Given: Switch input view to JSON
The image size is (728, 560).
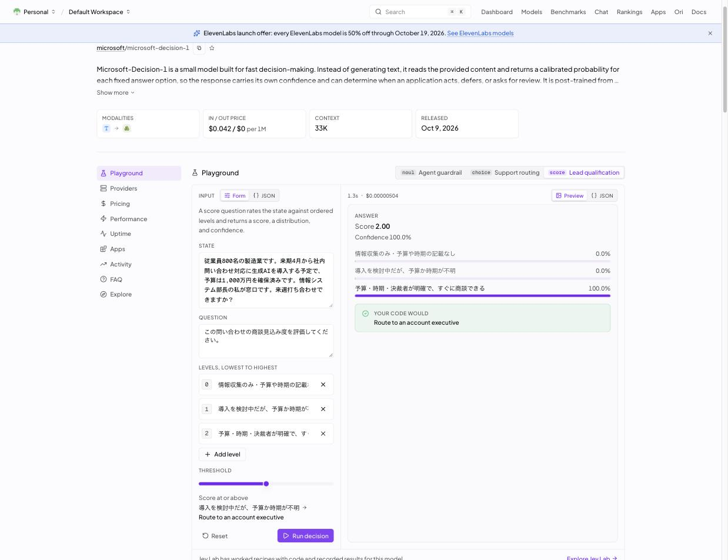Looking at the screenshot, I should 264,196.
